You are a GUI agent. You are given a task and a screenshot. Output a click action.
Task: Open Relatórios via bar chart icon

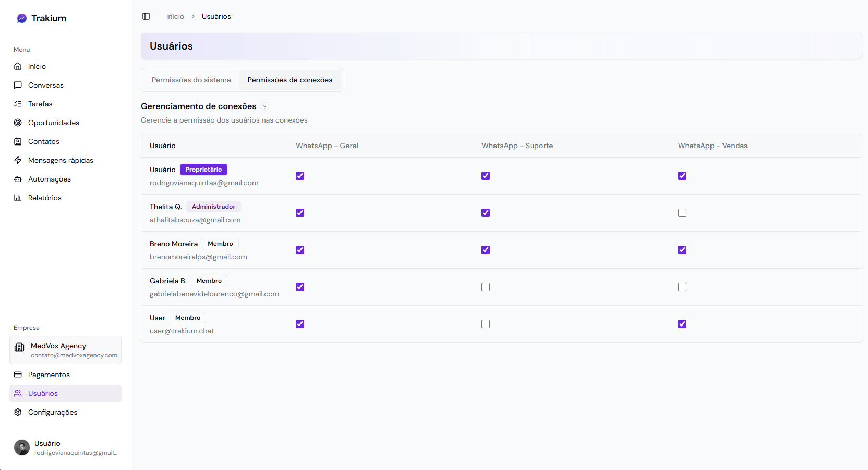(x=18, y=198)
